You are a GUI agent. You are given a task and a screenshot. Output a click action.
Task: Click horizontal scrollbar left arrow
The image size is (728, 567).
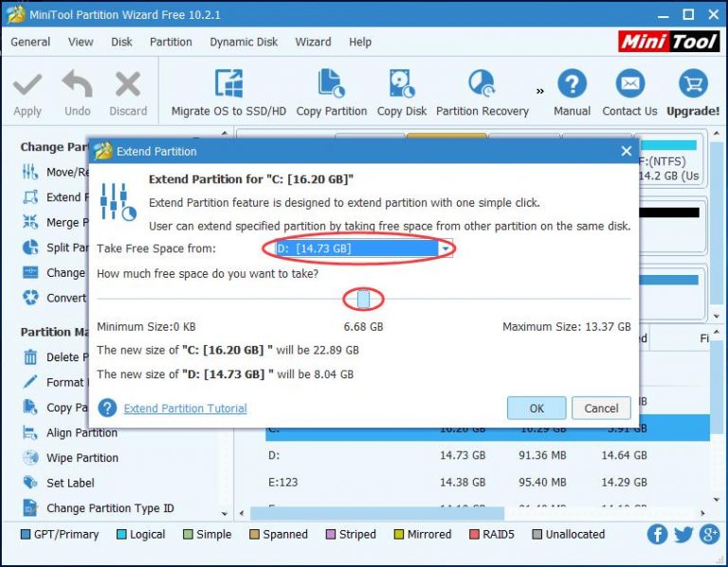point(242,513)
